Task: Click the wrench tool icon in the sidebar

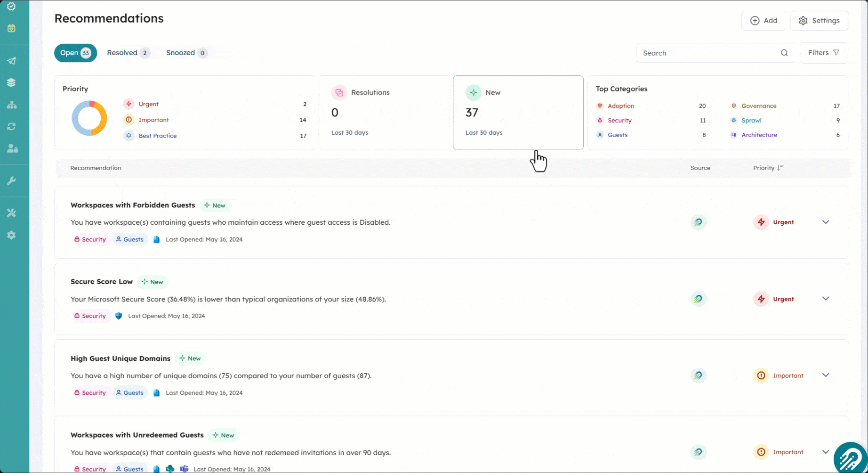Action: 11,180
